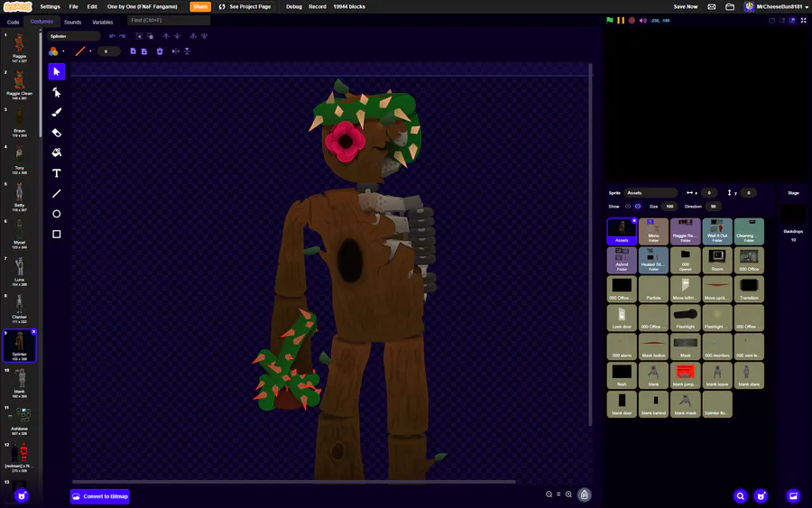812x508 pixels.
Task: Click the orange outline color swatch
Action: point(79,51)
